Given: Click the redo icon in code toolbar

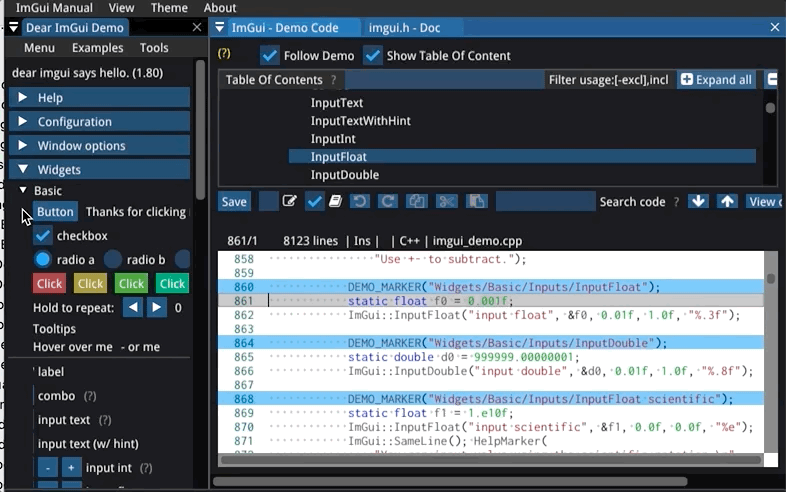Looking at the screenshot, I should pyautogui.click(x=388, y=202).
